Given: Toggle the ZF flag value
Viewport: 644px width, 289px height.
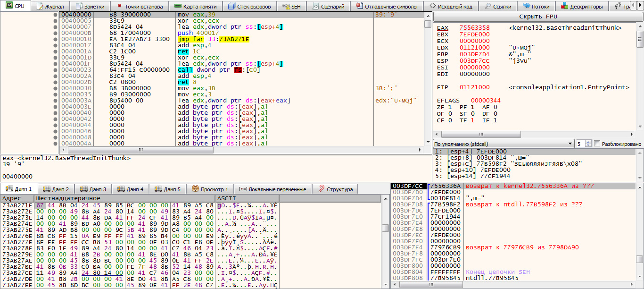Looking at the screenshot, I should click(449, 107).
